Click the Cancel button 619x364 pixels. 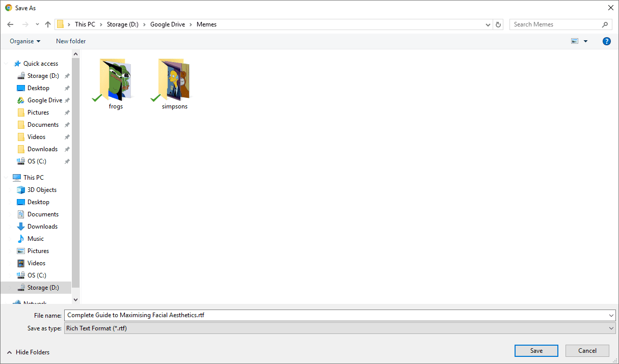pyautogui.click(x=587, y=351)
